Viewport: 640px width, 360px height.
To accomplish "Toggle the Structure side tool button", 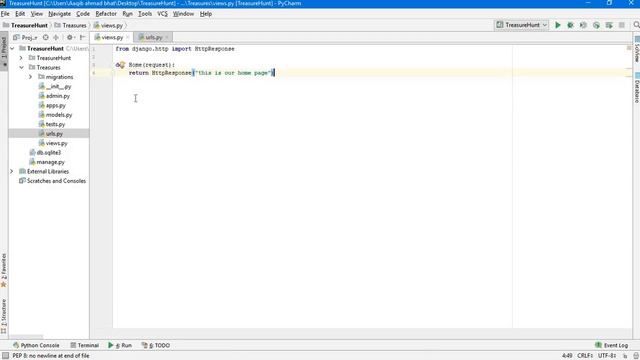I will pyautogui.click(x=4, y=317).
